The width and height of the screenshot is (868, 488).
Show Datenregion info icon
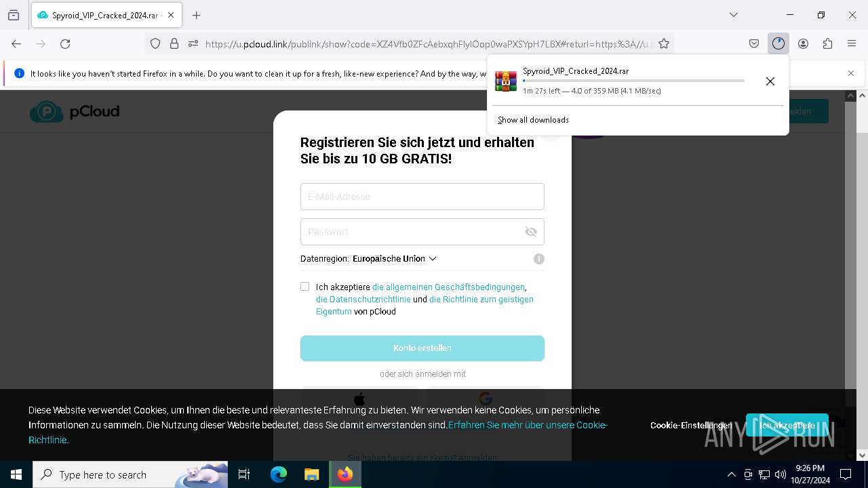(539, 259)
